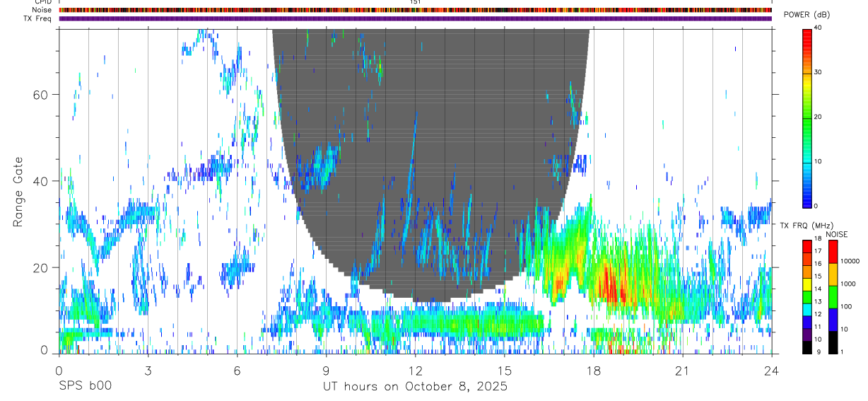
Task: Click the Range Gate axis label
Action: click(x=18, y=192)
